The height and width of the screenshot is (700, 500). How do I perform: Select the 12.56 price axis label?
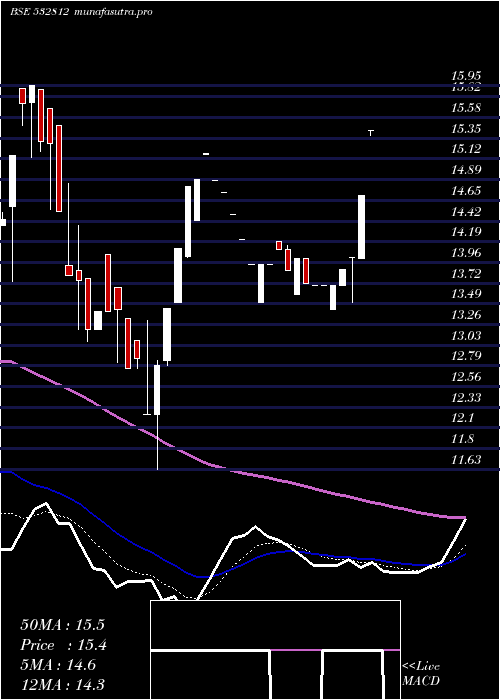pos(466,377)
